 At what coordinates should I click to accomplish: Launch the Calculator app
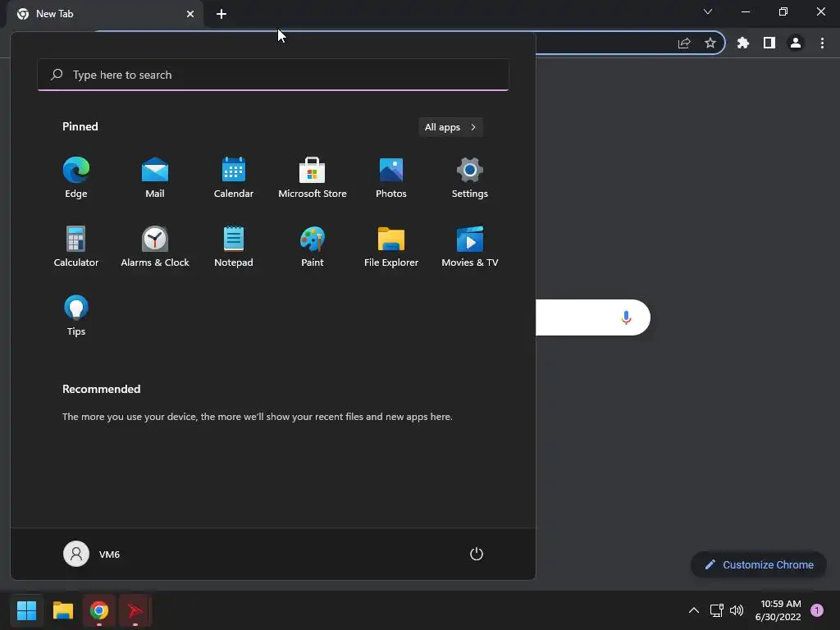pos(76,246)
